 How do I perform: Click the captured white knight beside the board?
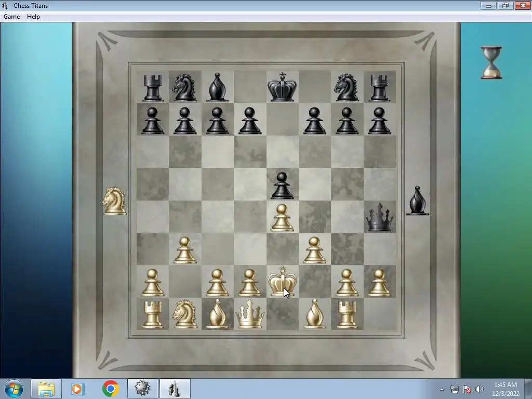tap(114, 201)
